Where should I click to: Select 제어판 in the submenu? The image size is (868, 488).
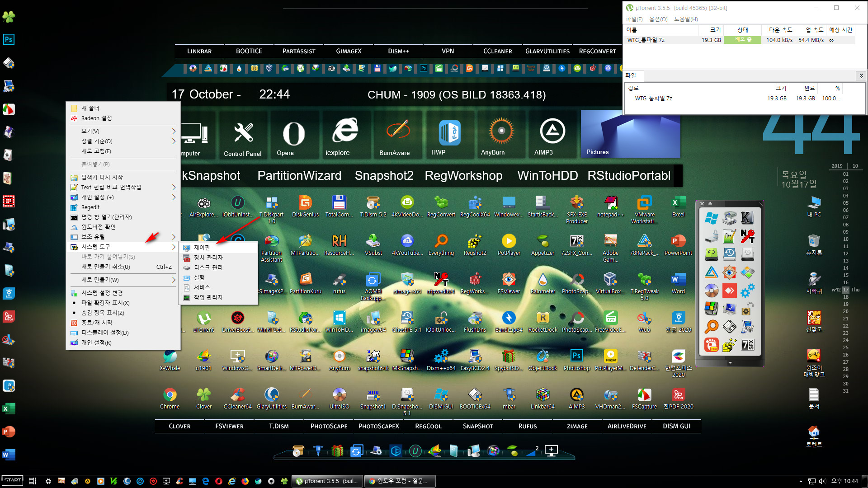point(218,248)
